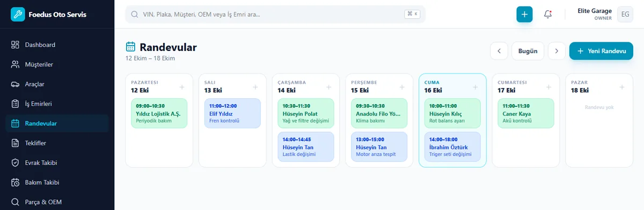Select İş Emirleri in the sidebar
The image size is (644, 210).
(x=57, y=104)
